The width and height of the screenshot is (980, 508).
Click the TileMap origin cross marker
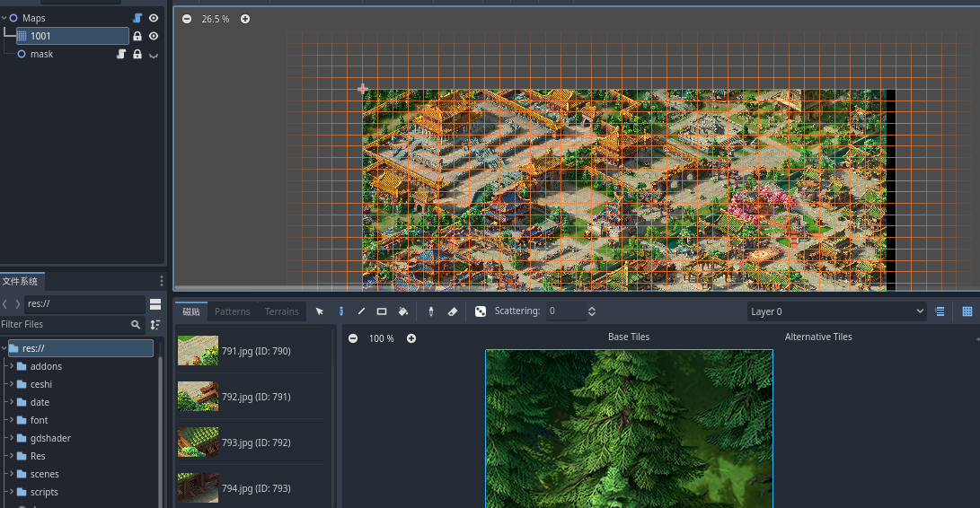pos(363,89)
